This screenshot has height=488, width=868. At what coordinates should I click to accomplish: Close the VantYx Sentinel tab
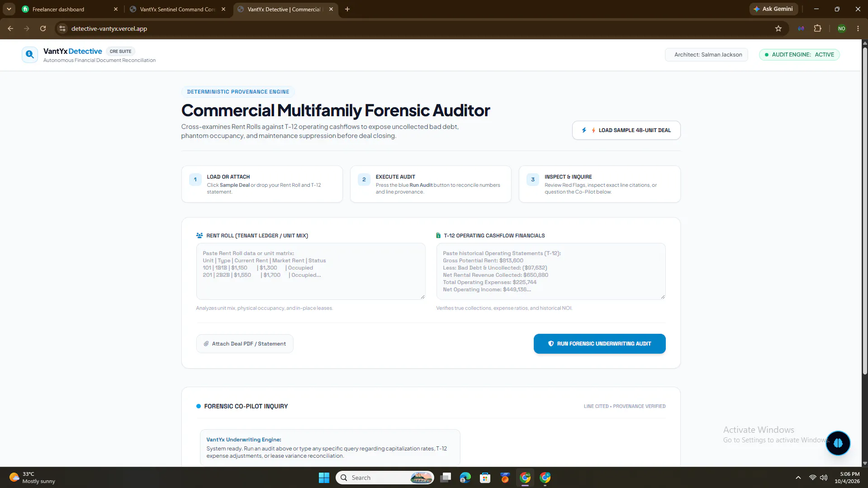point(223,9)
